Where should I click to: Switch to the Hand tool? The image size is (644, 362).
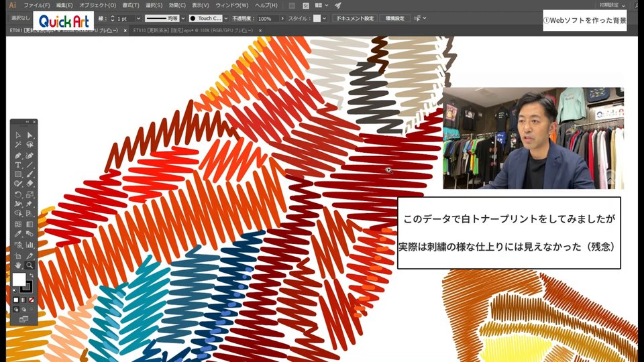[x=18, y=265]
